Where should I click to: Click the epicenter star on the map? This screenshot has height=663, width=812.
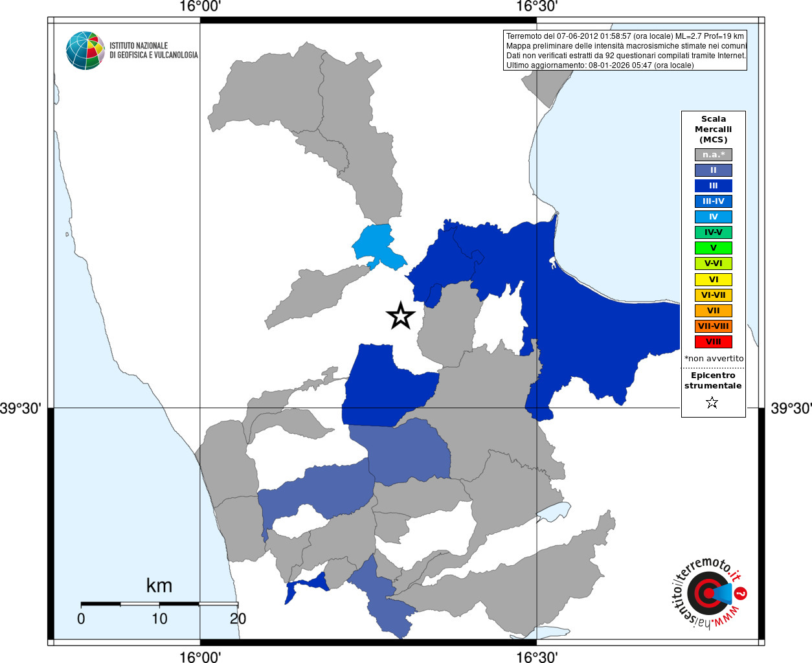tap(400, 316)
